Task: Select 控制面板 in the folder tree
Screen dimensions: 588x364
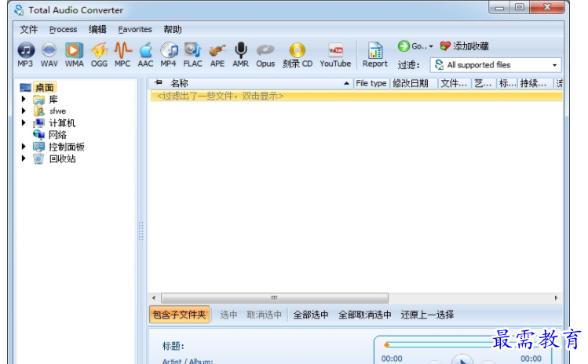Action: (x=67, y=147)
